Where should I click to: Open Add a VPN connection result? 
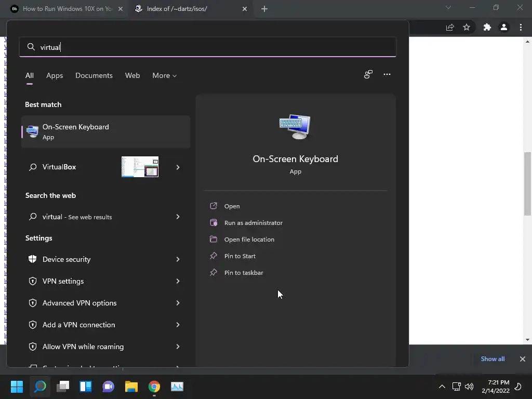pyautogui.click(x=105, y=325)
